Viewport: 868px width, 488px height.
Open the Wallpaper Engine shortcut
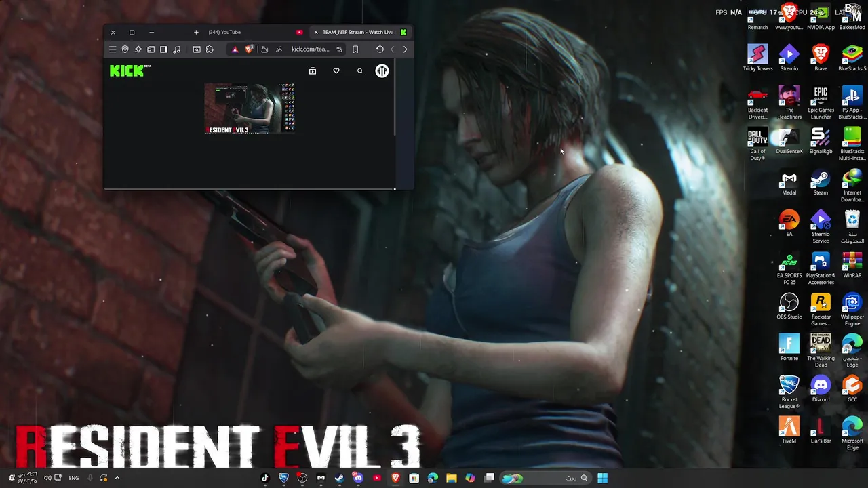click(852, 310)
